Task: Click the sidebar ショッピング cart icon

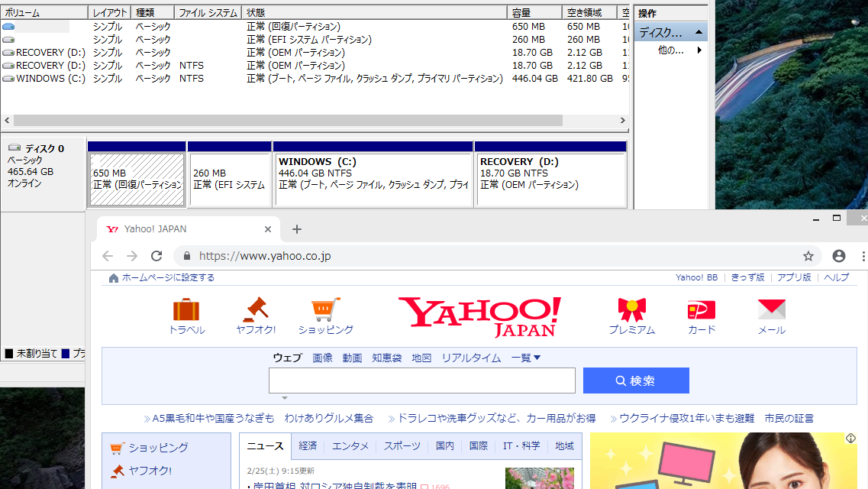Action: [116, 448]
